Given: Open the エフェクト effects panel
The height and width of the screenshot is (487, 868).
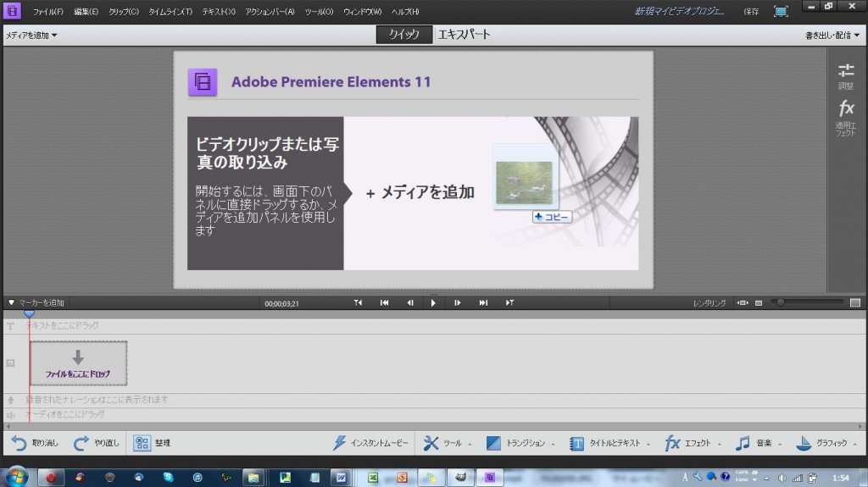Looking at the screenshot, I should click(693, 443).
